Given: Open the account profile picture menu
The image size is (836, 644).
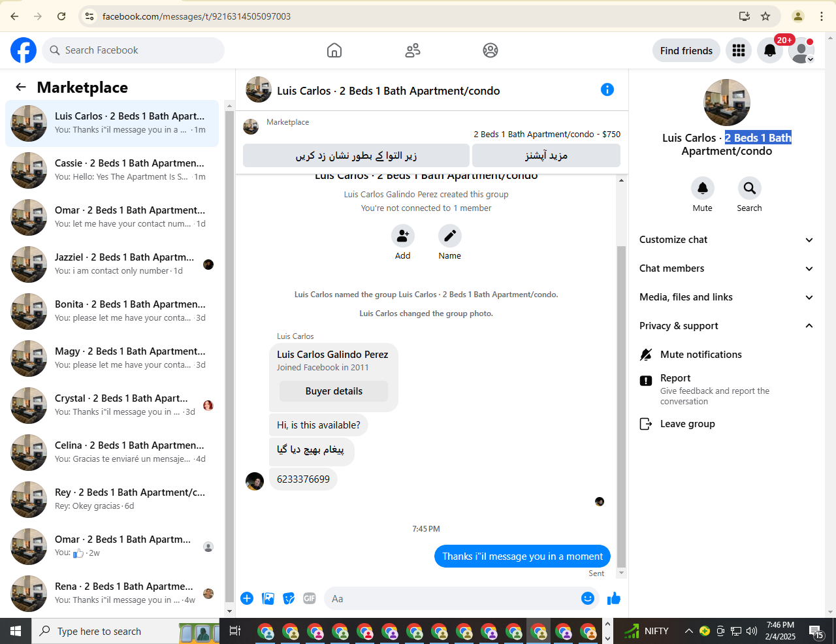Looking at the screenshot, I should pos(801,50).
